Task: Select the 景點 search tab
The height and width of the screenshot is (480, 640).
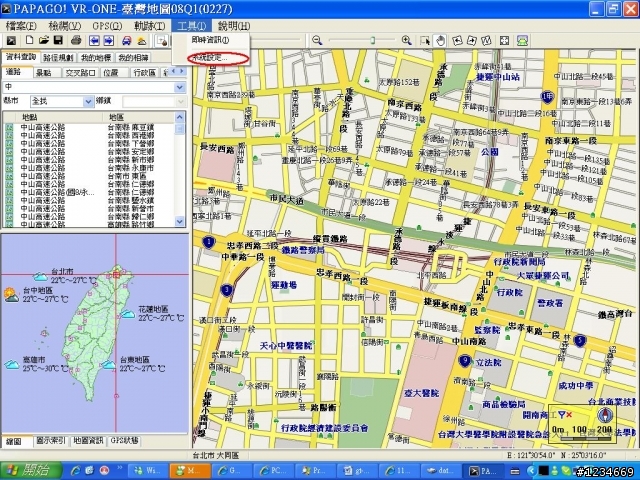Action: [44, 73]
